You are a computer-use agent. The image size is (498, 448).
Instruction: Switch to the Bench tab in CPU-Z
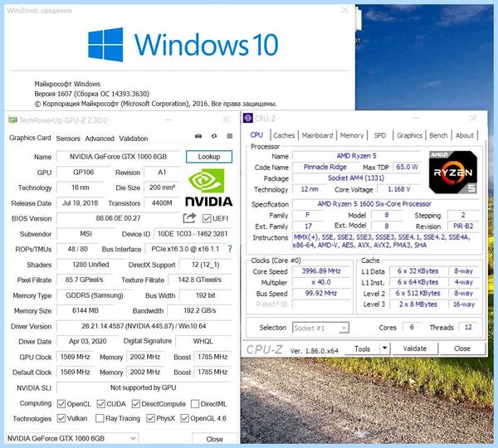438,135
